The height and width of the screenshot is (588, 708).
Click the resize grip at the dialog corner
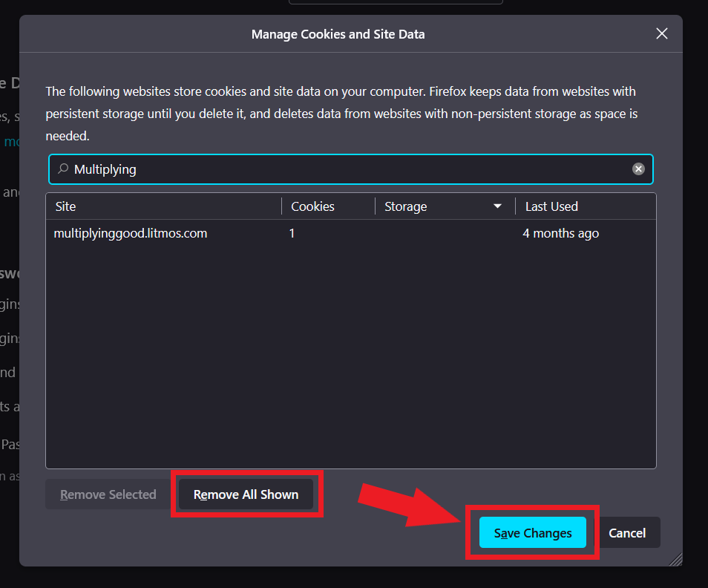(x=675, y=559)
